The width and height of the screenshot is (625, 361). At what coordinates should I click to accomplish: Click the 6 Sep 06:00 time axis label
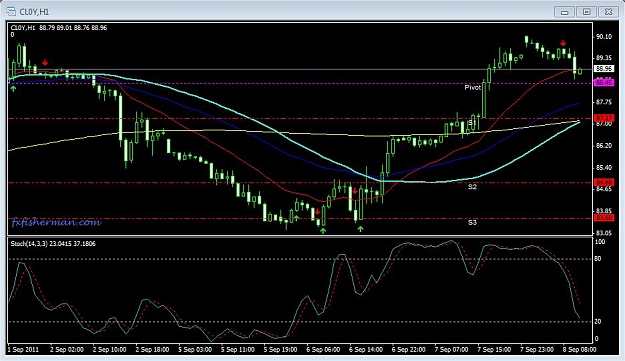tap(323, 349)
